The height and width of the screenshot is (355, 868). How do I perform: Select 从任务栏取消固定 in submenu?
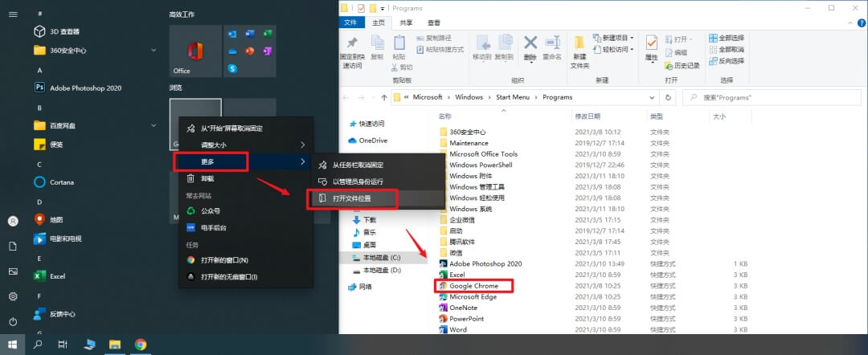click(378, 165)
